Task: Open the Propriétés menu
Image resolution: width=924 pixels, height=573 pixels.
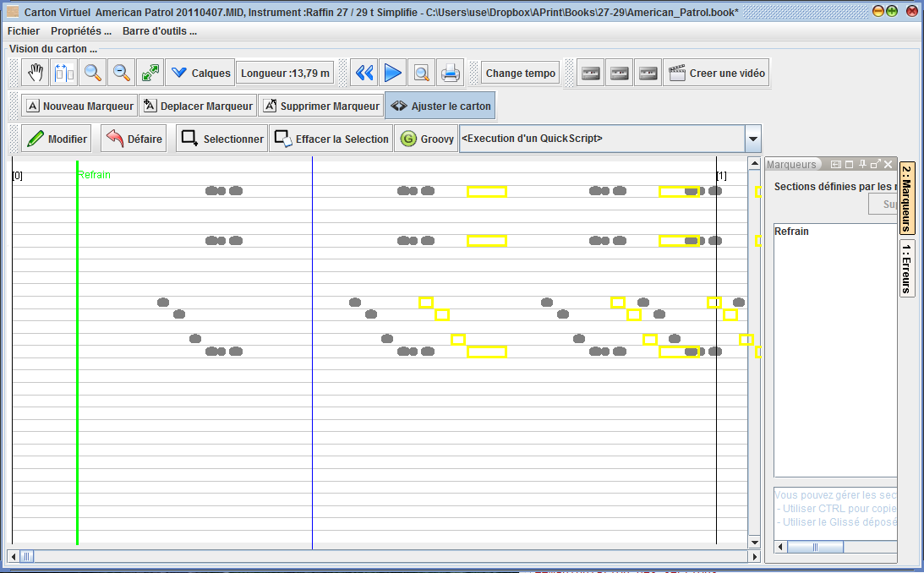Action: [x=81, y=31]
